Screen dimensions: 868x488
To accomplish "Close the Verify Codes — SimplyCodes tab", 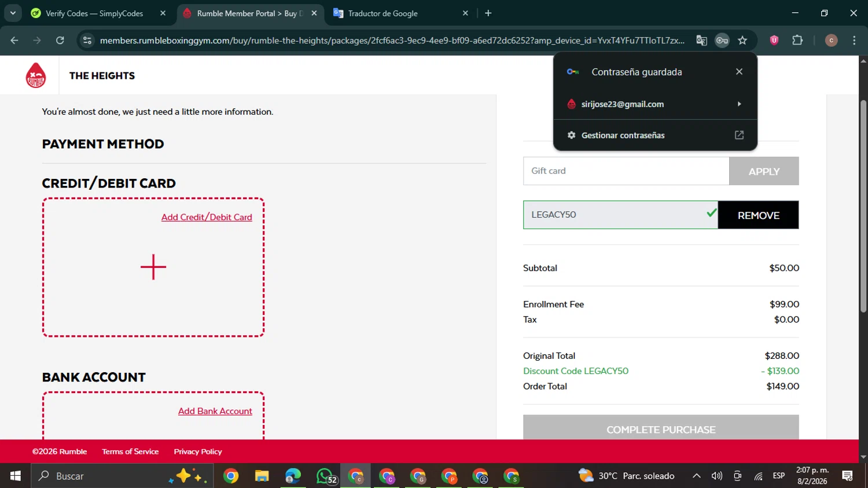I will coord(163,13).
